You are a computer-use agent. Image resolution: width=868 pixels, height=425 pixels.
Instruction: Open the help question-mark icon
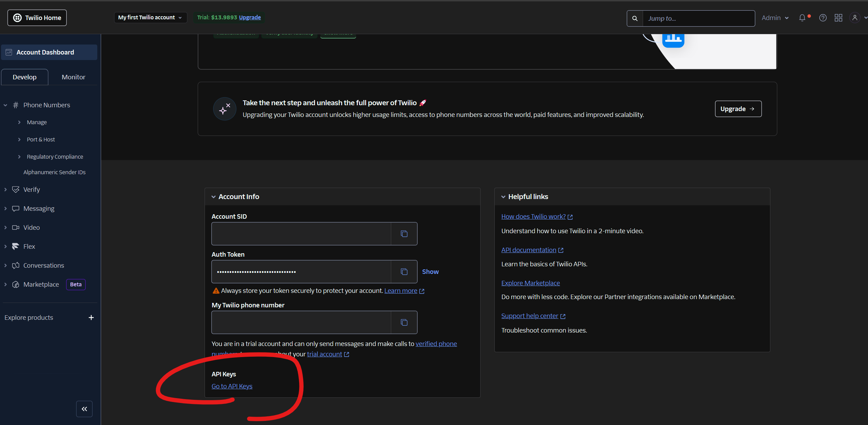click(x=823, y=18)
